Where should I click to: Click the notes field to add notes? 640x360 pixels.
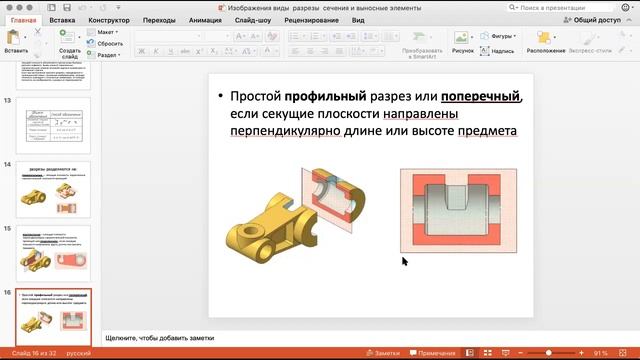(370, 338)
